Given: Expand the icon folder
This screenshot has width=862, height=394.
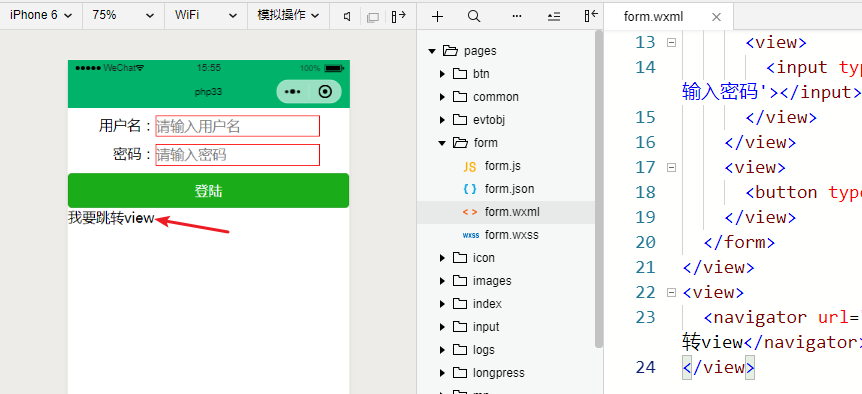Looking at the screenshot, I should (x=443, y=258).
